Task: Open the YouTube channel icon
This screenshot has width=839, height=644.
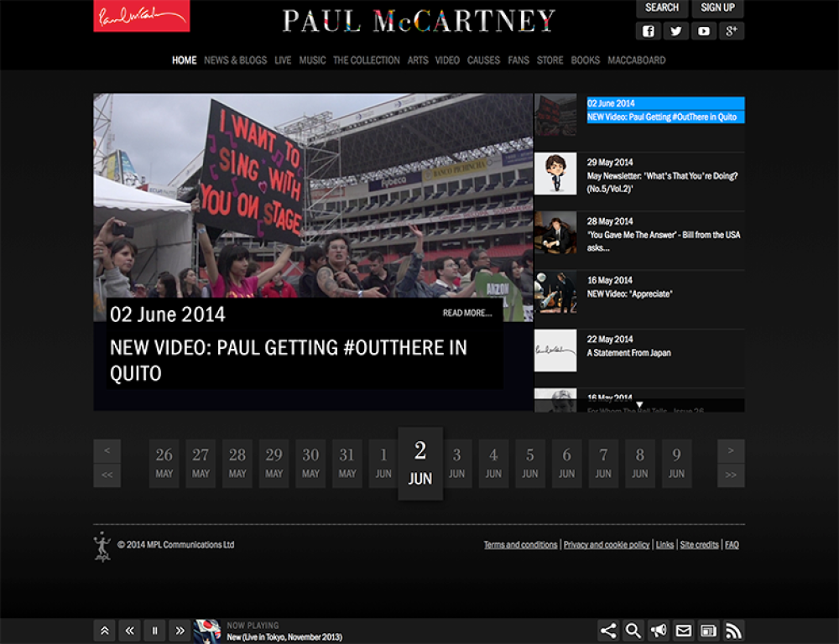Action: 704,31
